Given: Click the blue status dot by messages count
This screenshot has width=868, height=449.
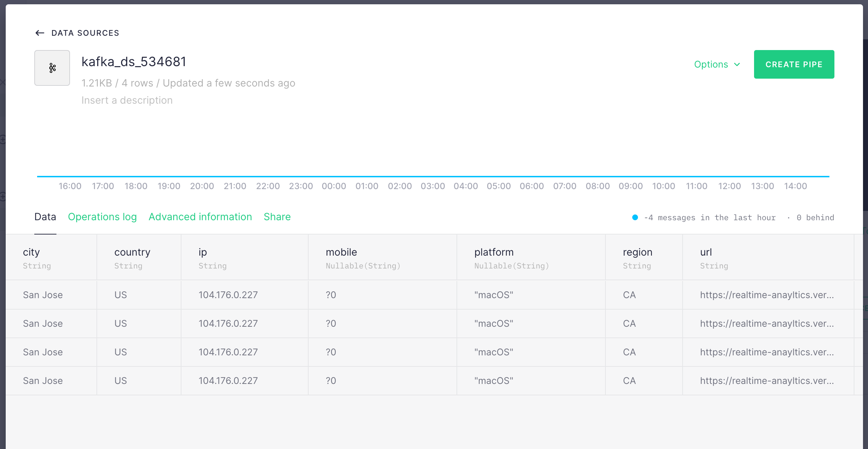Looking at the screenshot, I should (635, 217).
